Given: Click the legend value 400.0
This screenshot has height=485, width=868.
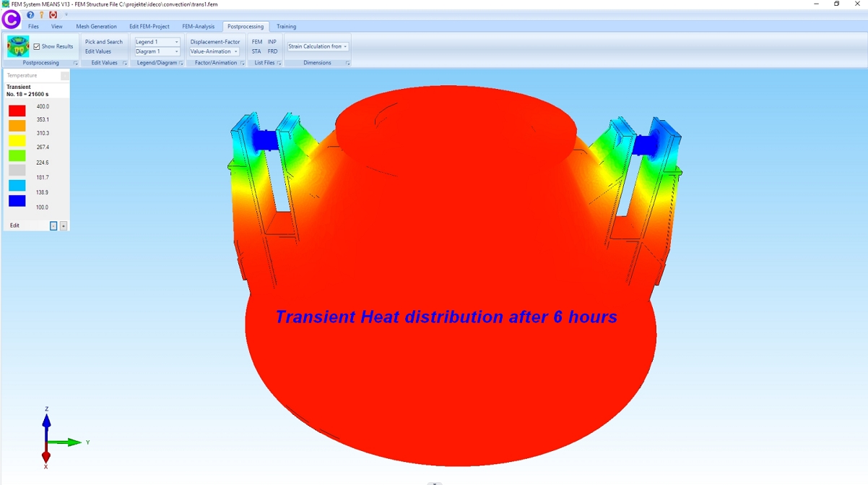Looking at the screenshot, I should point(43,106).
